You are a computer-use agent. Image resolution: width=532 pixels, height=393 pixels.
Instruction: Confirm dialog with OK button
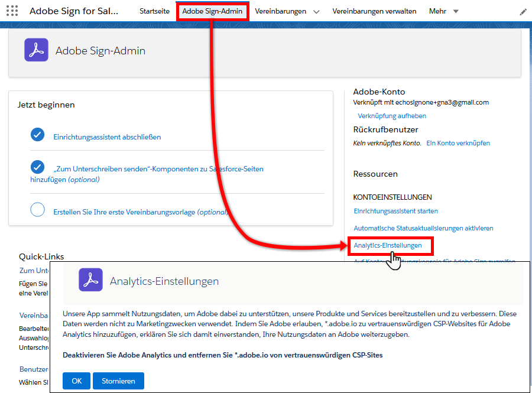click(76, 381)
